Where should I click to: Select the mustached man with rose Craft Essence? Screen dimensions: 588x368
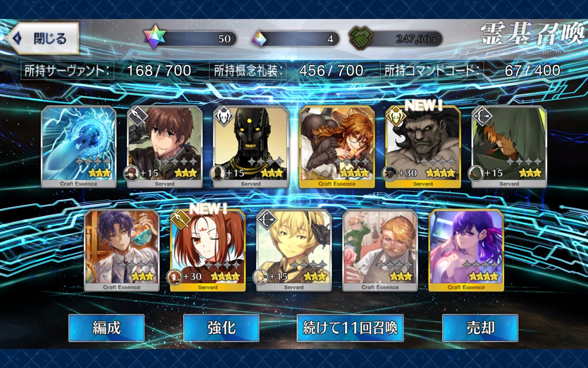coord(380,250)
